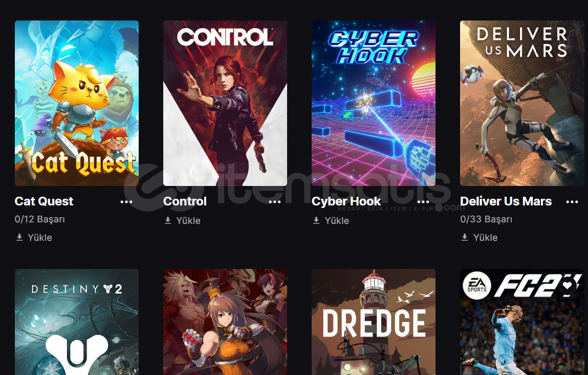Click the download icon under Cat Quest
The width and height of the screenshot is (588, 375).
19,237
